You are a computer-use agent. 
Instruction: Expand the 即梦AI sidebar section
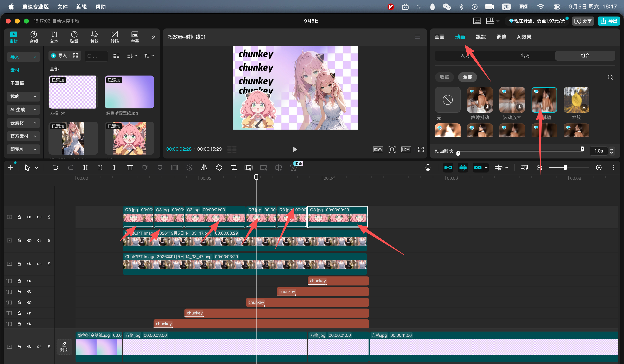tap(23, 149)
